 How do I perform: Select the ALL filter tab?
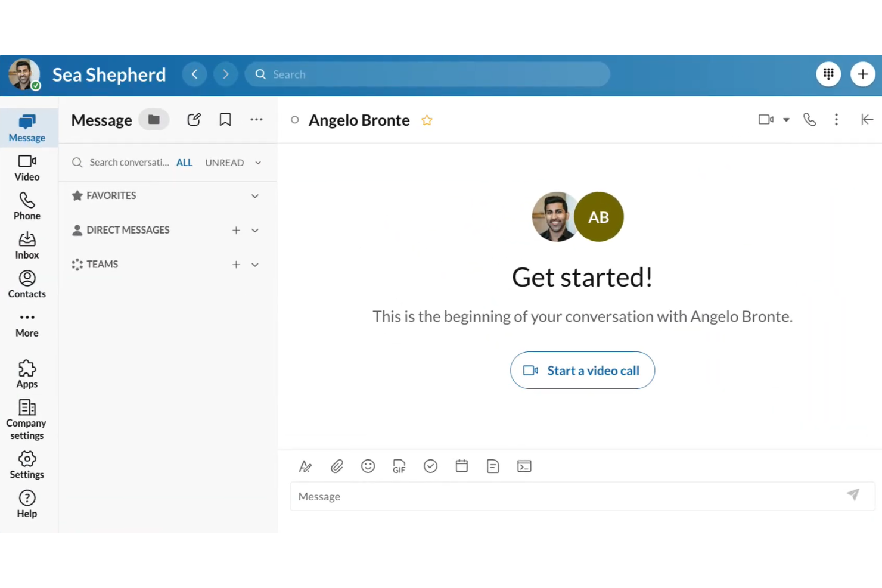point(184,163)
